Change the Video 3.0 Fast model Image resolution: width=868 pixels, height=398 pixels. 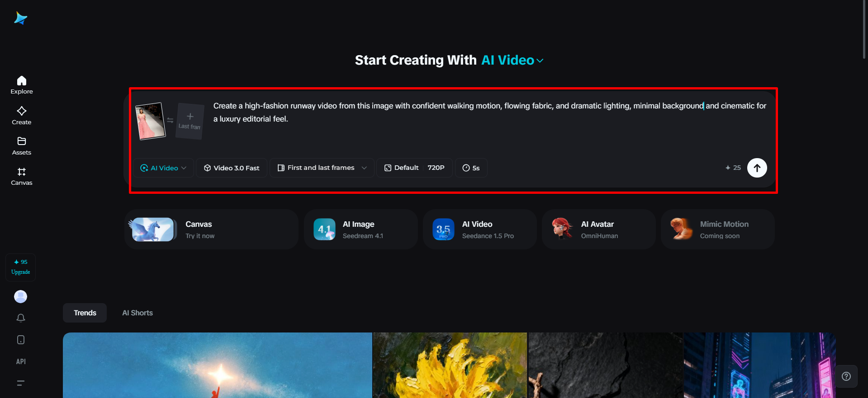click(x=231, y=168)
